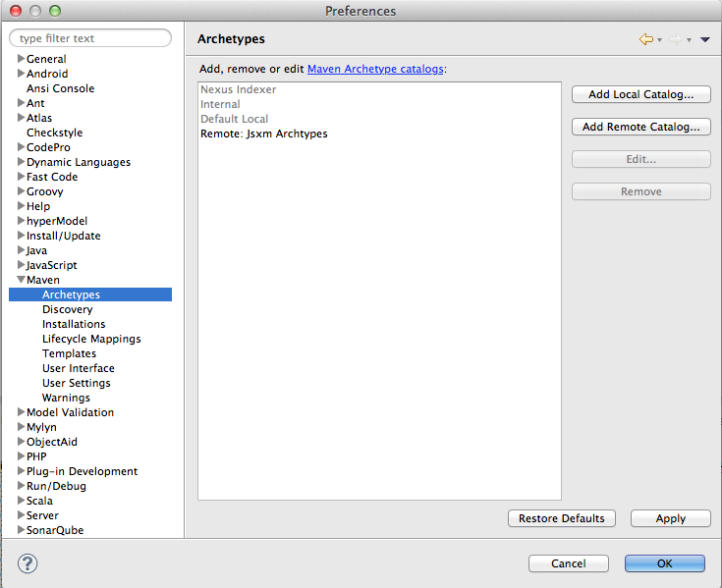Select the Checkstyle preference item
The image size is (722, 588).
[54, 133]
